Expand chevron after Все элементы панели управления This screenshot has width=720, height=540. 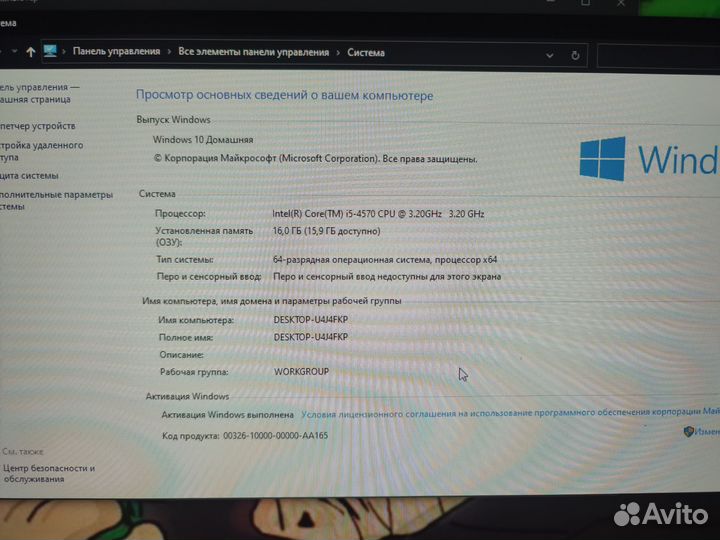click(338, 53)
